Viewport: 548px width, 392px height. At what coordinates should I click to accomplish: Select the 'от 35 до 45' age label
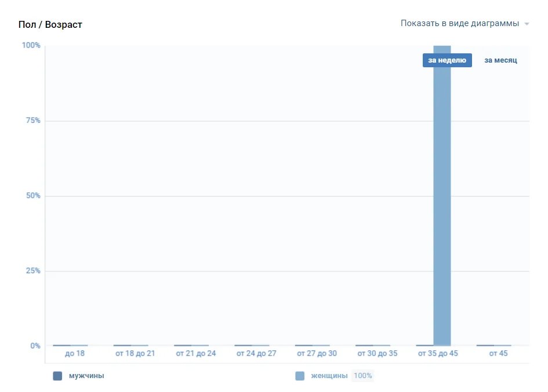tap(438, 353)
